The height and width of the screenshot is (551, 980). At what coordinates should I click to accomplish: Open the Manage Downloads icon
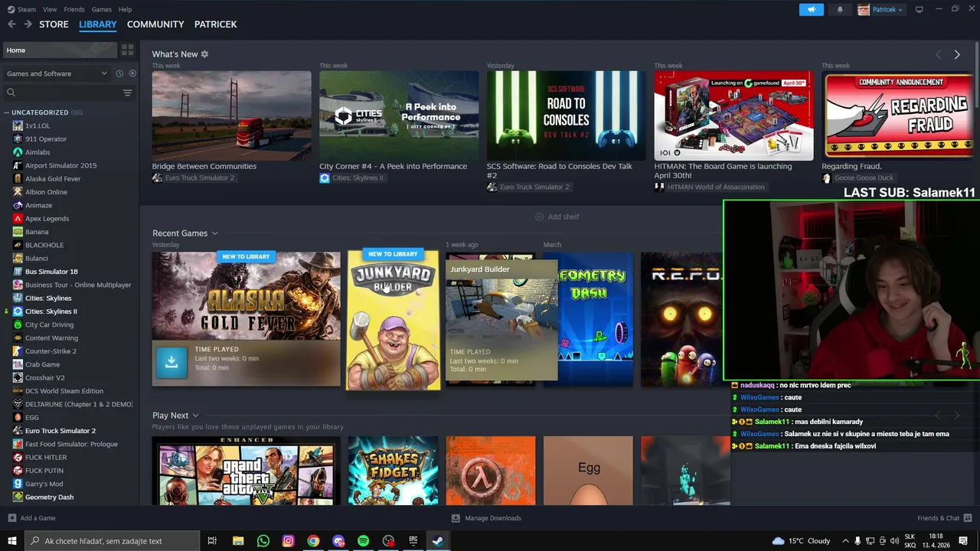click(x=456, y=518)
